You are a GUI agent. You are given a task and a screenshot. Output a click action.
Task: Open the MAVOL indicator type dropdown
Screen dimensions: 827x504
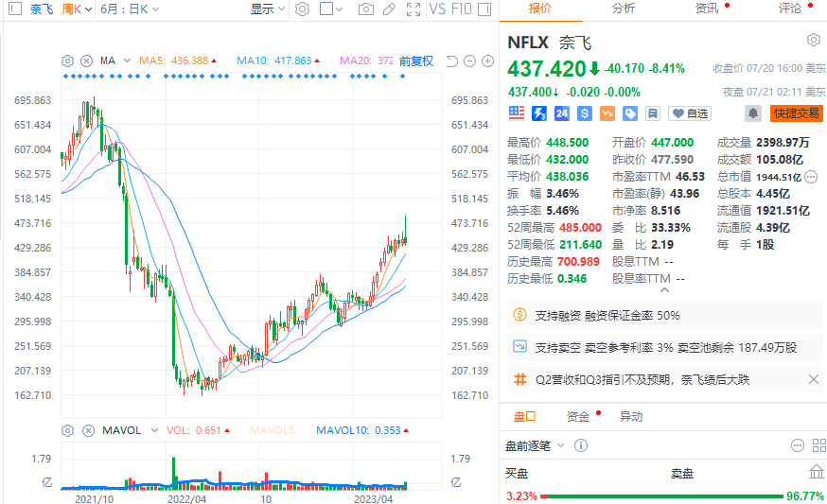pyautogui.click(x=154, y=431)
